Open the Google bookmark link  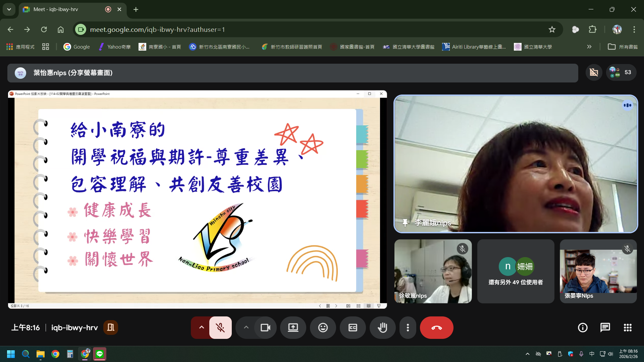77,47
